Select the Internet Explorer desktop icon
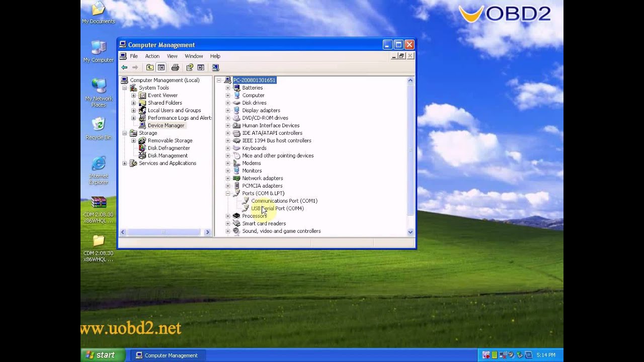Viewport: 644px width, 362px height. pyautogui.click(x=99, y=170)
